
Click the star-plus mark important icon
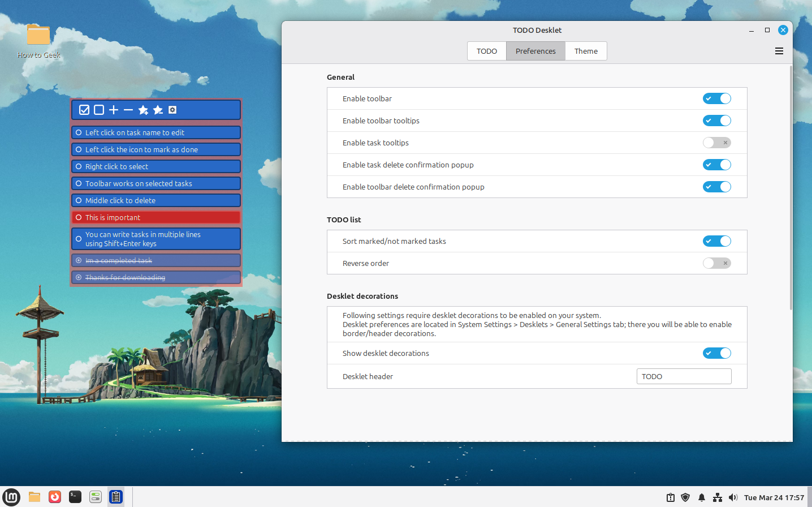pos(143,110)
